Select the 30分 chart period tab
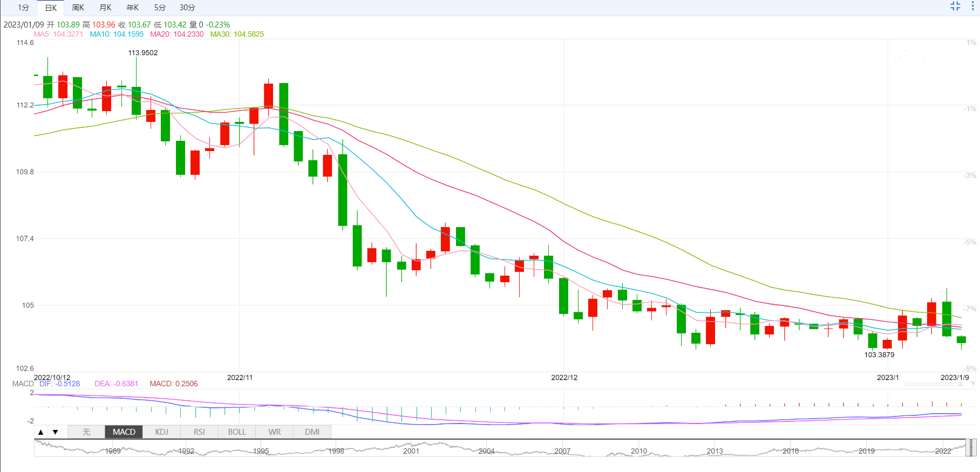 click(187, 8)
